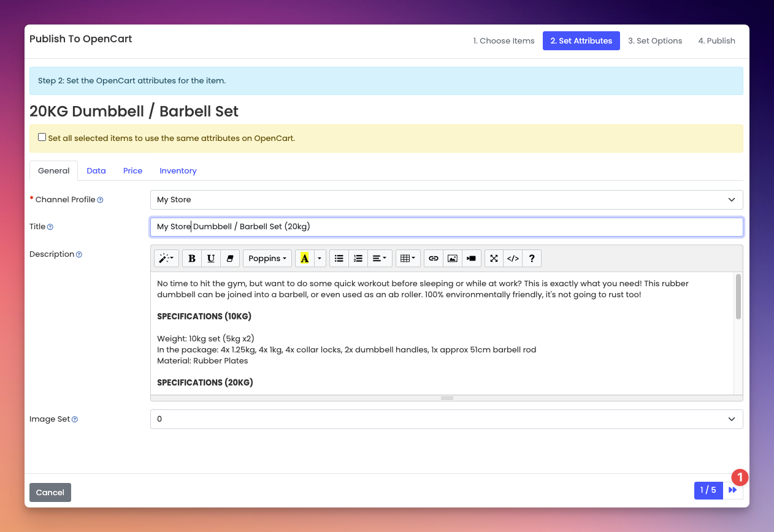
Task: Enable same attributes for all selected items
Action: [x=42, y=137]
